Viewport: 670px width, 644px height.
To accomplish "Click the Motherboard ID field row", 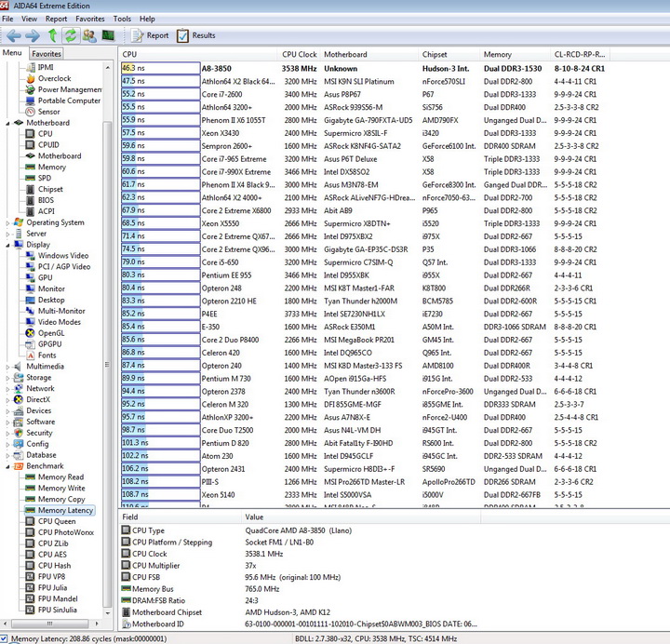I will click(299, 624).
